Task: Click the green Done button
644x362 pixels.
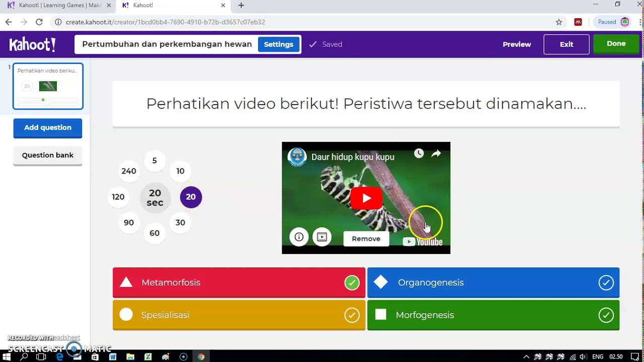Action: [x=616, y=44]
